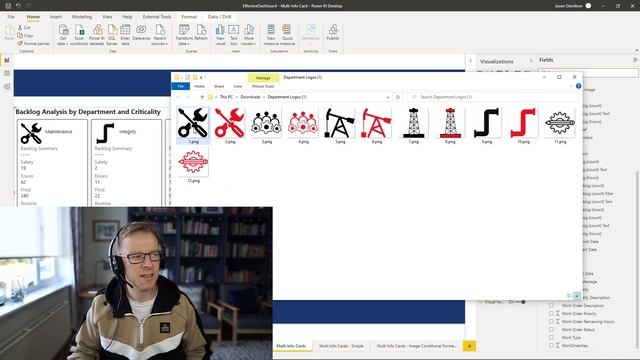The width and height of the screenshot is (640, 360).
Task: Refresh the Explorer folder view
Action: pos(398,97)
